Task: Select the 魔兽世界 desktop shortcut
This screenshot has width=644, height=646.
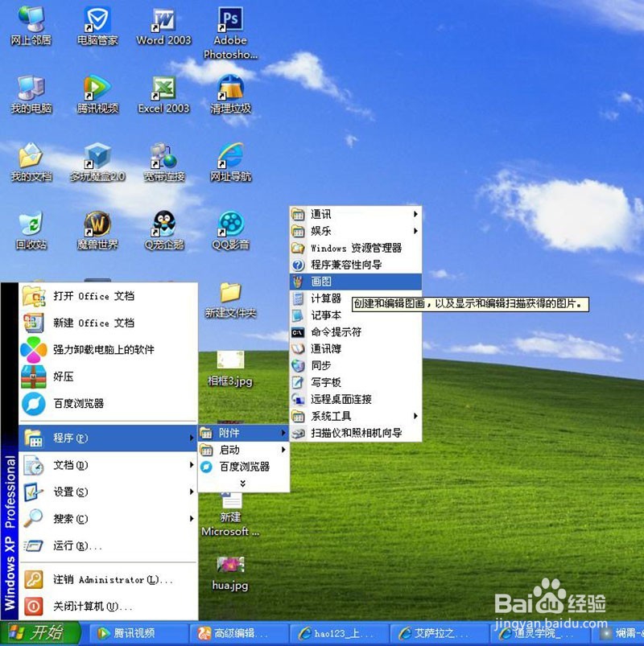Action: [x=97, y=230]
